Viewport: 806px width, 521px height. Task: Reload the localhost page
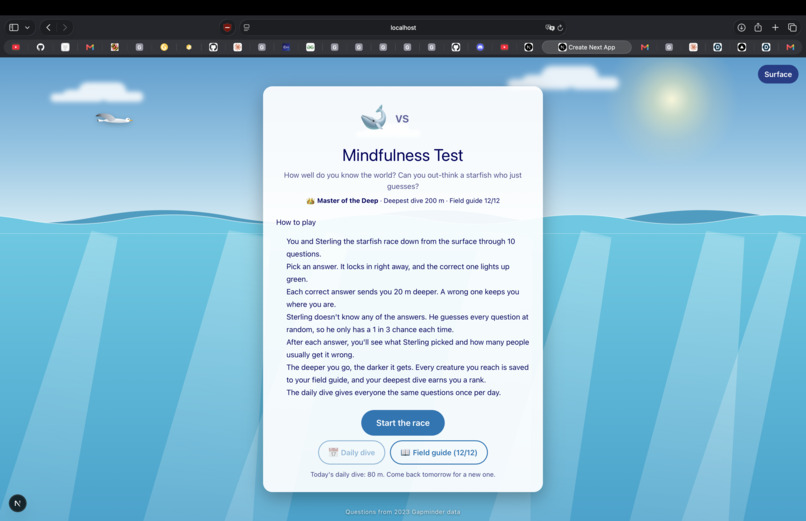560,28
